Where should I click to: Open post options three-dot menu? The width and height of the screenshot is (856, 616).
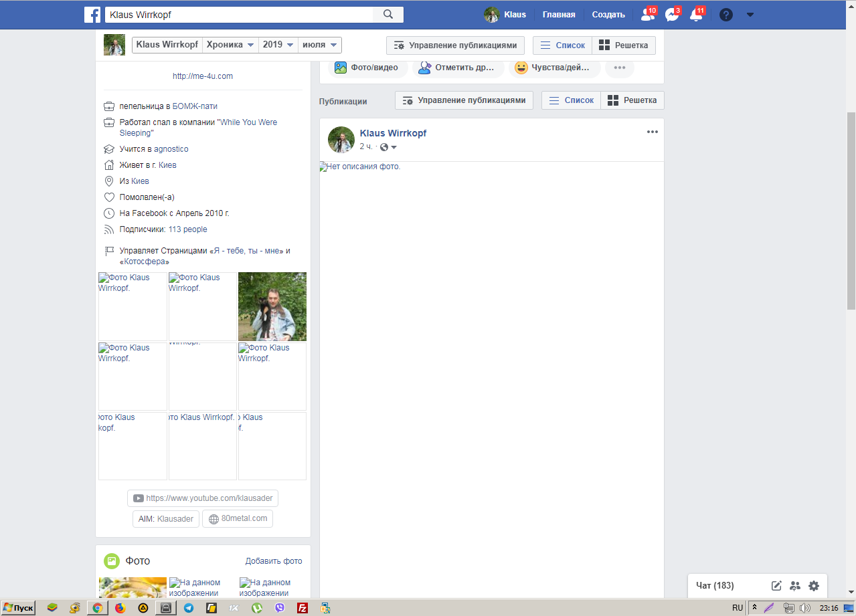[653, 132]
